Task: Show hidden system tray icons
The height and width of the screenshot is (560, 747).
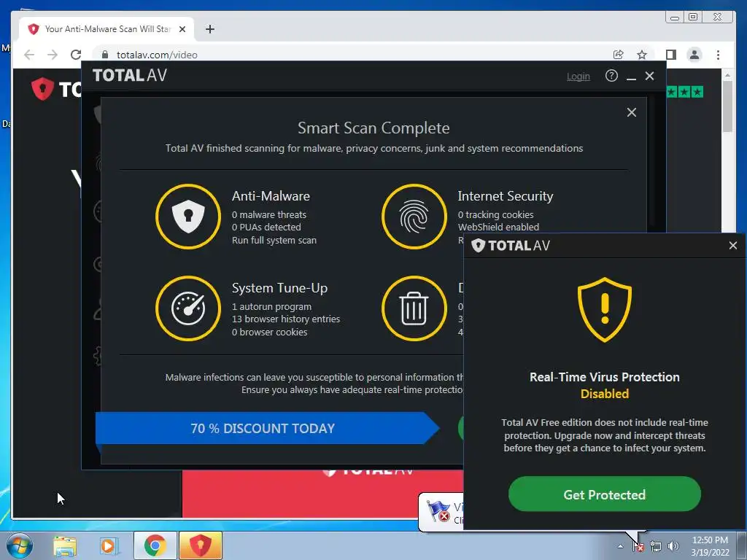Action: (620, 546)
